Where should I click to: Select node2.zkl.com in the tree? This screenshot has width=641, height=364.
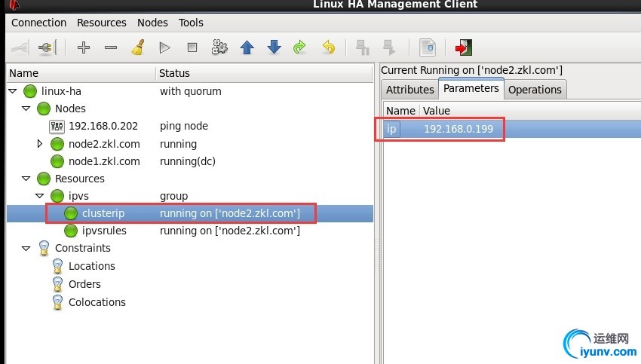(104, 144)
